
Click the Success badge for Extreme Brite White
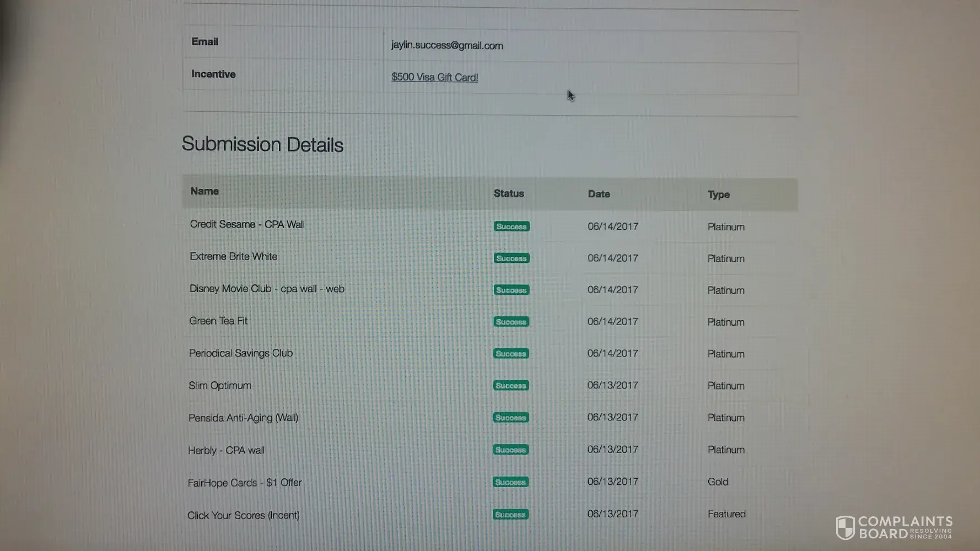click(x=511, y=258)
